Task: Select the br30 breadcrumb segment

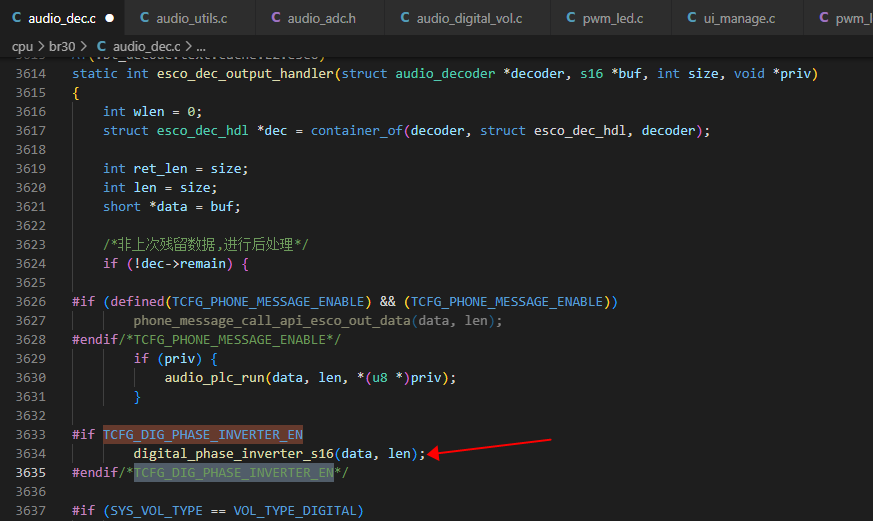Action: (62, 46)
